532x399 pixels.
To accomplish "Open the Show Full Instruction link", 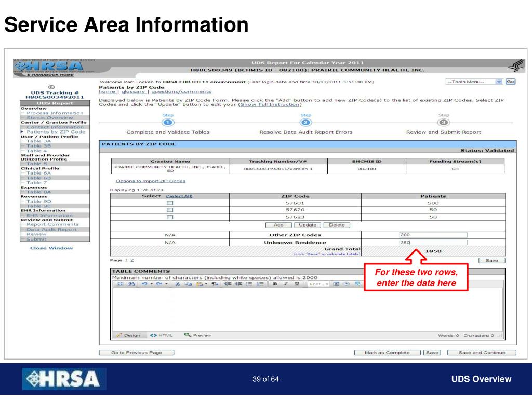I will pyautogui.click(x=270, y=104).
